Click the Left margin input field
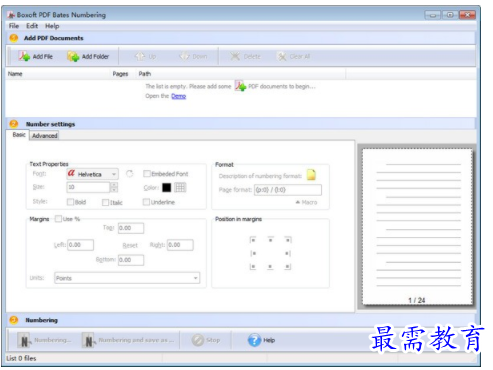This screenshot has height=370, width=493. [x=81, y=245]
